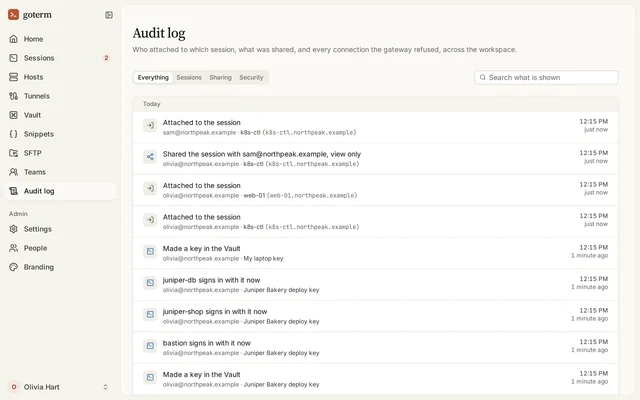Click "Shared the session with sam@northpeak.example, view only"
The height and width of the screenshot is (400, 640).
pyautogui.click(x=262, y=154)
